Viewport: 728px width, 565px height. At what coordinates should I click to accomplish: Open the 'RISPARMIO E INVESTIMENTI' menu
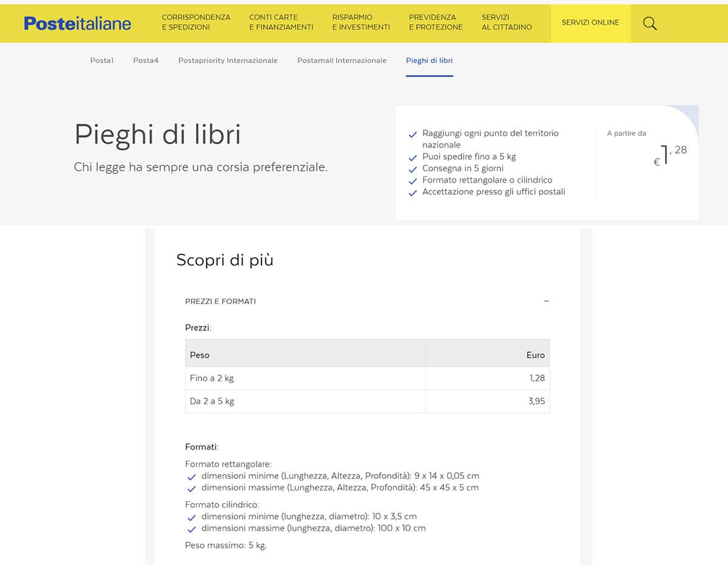pyautogui.click(x=360, y=22)
